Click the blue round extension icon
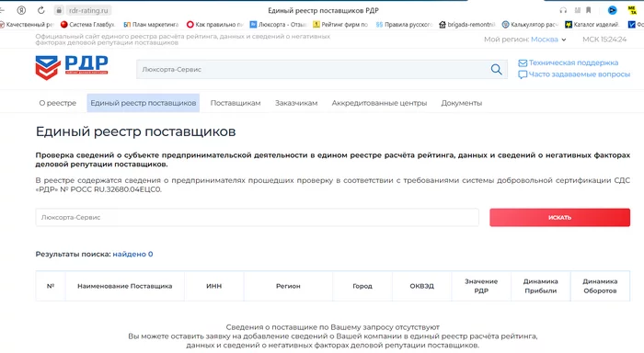The image size is (644, 353). [612, 10]
